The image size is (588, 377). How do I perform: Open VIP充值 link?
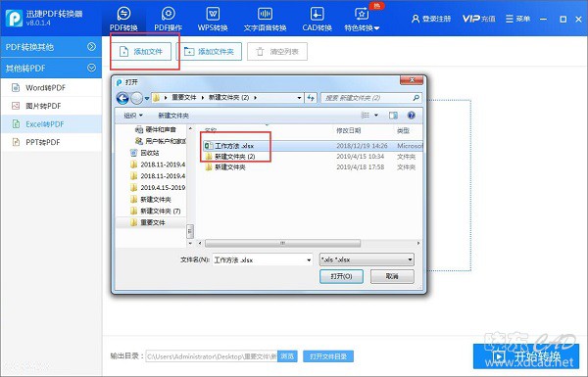(478, 19)
